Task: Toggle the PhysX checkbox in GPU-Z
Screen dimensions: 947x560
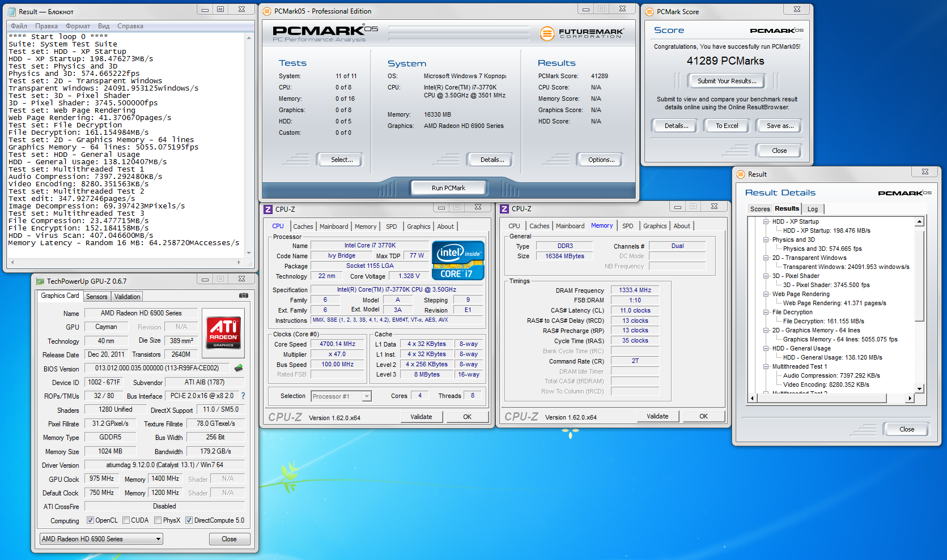Action: tap(158, 520)
